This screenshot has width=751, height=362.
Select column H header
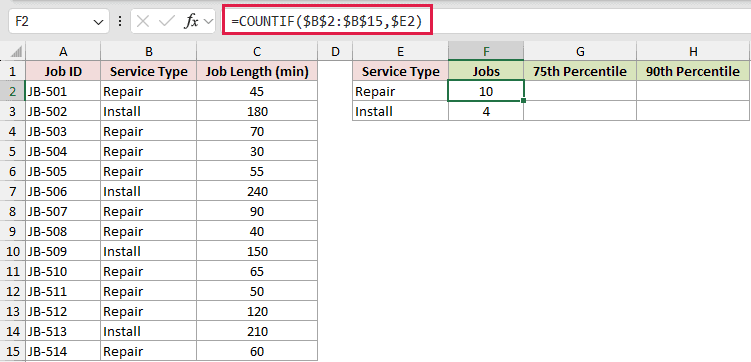point(693,51)
